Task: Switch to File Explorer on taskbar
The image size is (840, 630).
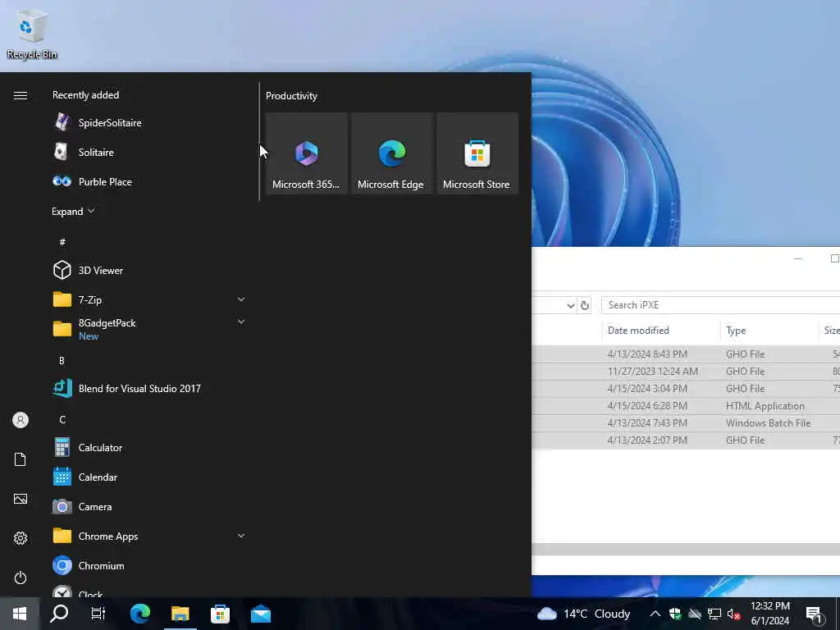Action: click(x=180, y=614)
